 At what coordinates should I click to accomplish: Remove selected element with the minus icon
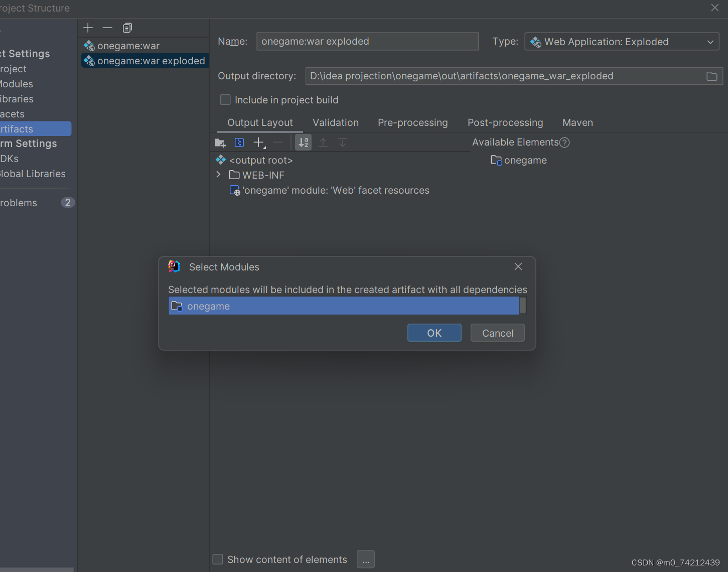tap(278, 142)
